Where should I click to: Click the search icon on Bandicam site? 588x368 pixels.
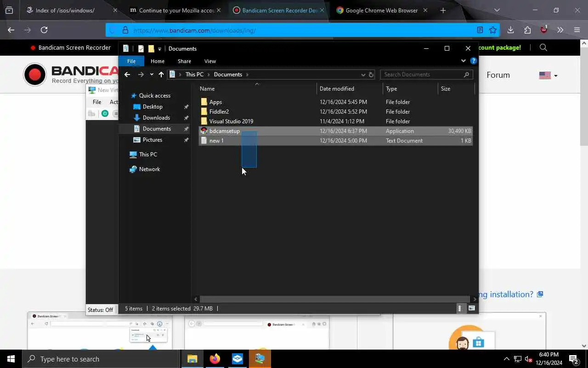click(x=543, y=47)
